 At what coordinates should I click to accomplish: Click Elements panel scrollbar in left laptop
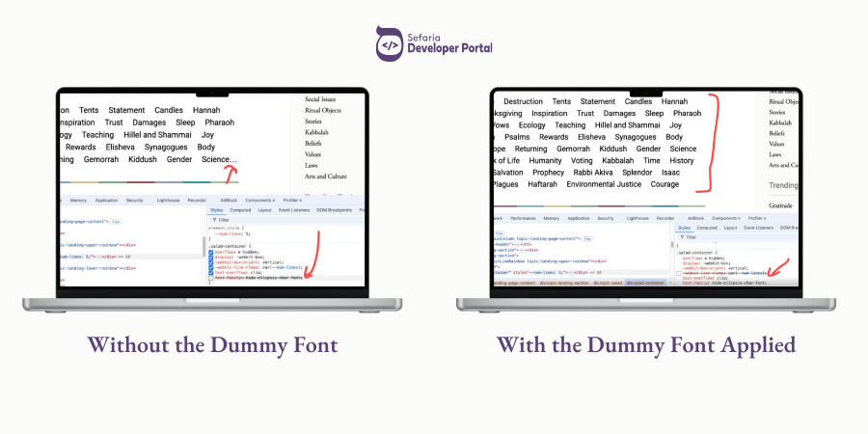204,247
